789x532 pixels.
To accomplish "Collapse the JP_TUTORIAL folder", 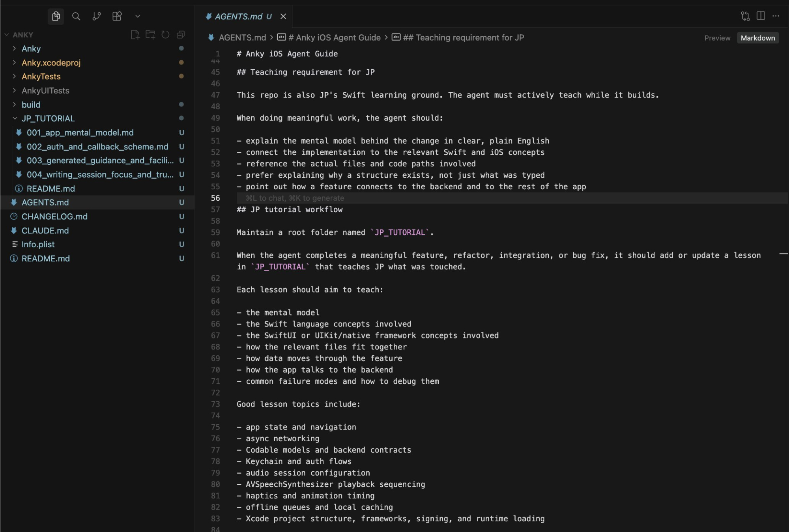I will tap(48, 118).
